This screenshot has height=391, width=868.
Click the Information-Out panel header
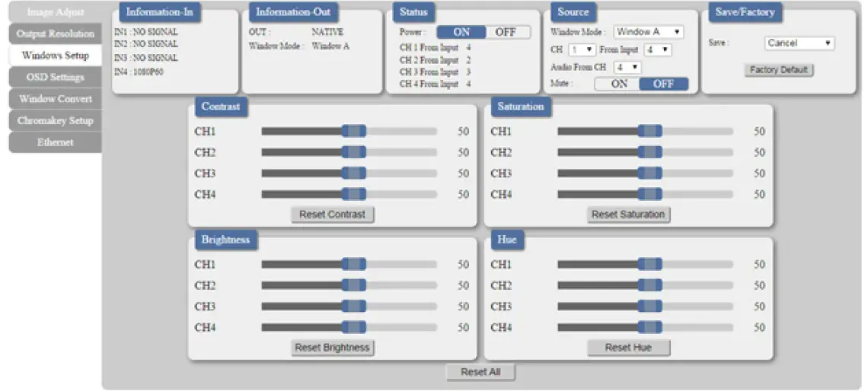(x=293, y=12)
